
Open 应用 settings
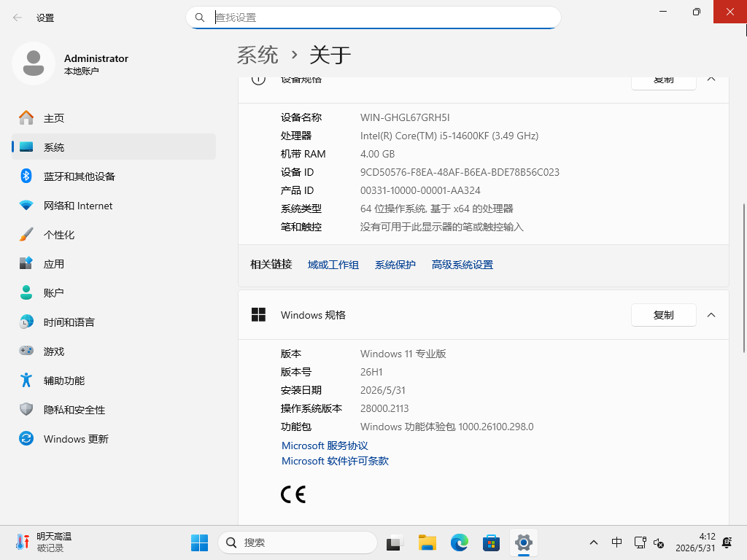click(x=113, y=264)
